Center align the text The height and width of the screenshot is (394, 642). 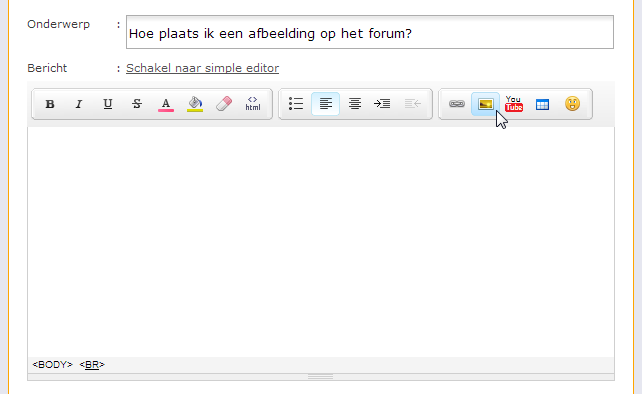355,104
